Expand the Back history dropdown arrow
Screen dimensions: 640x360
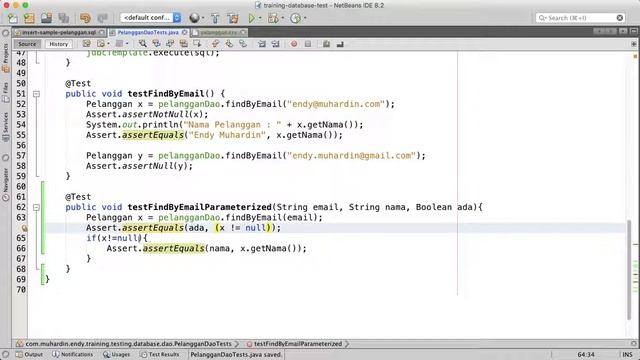(x=108, y=44)
